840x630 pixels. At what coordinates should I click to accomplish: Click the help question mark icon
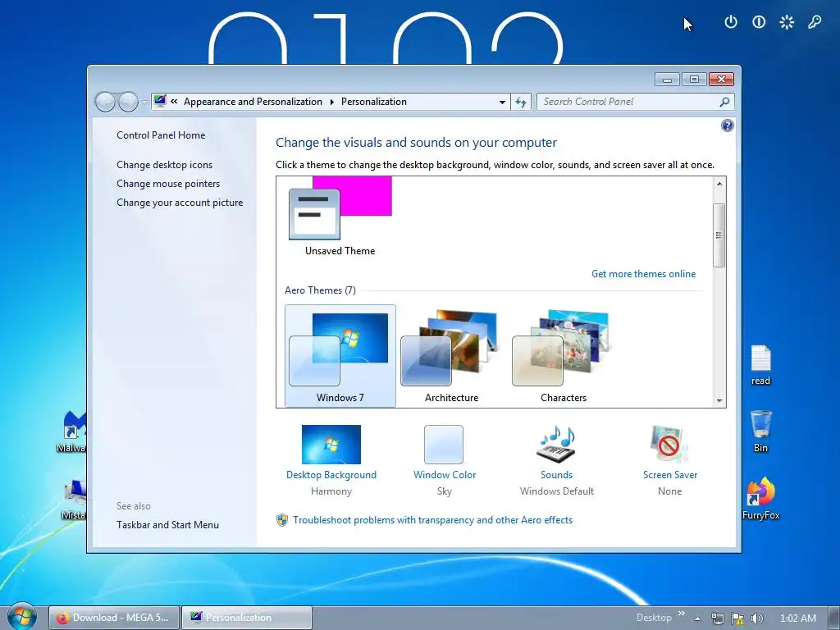[727, 126]
